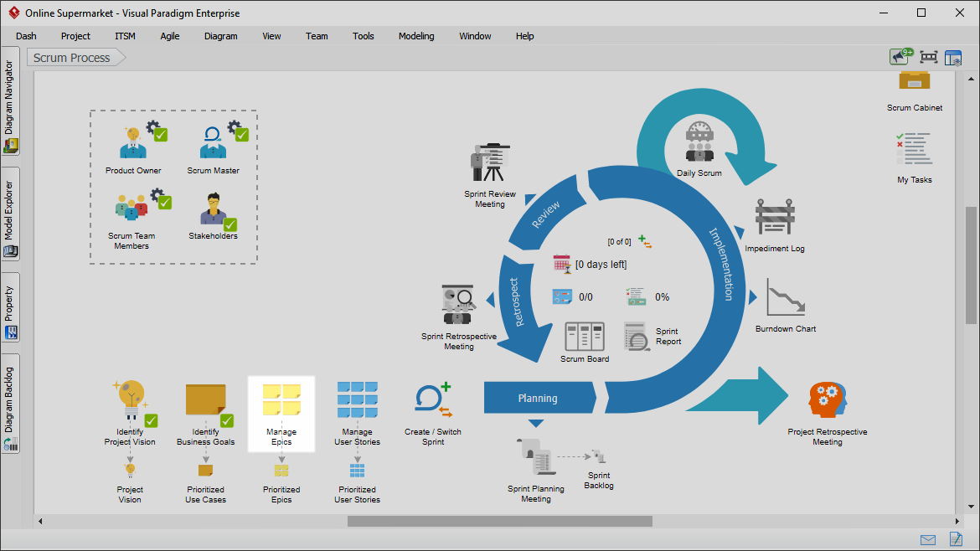Viewport: 980px width, 551px height.
Task: Open the Scrum Board icon
Action: click(x=585, y=336)
